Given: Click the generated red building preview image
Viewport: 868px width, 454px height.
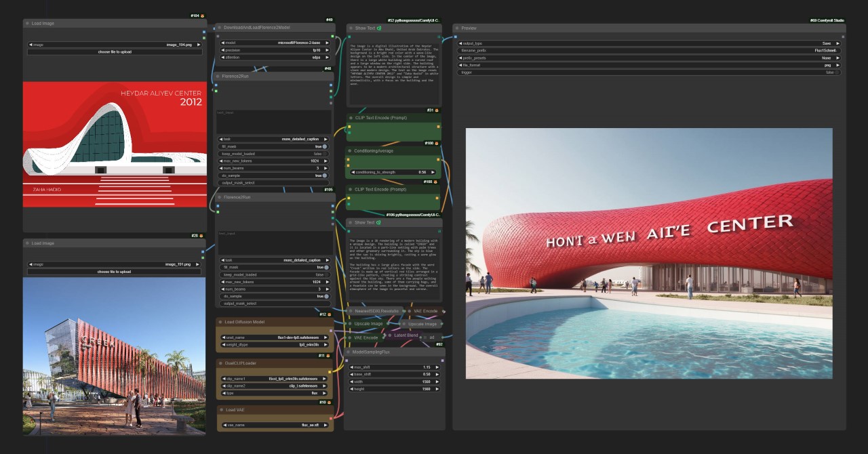Looking at the screenshot, I should [649, 253].
